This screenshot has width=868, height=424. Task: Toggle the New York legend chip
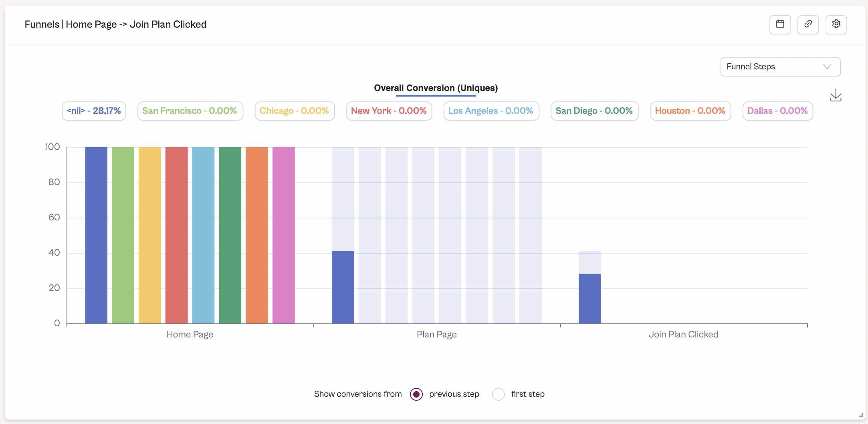tap(389, 111)
